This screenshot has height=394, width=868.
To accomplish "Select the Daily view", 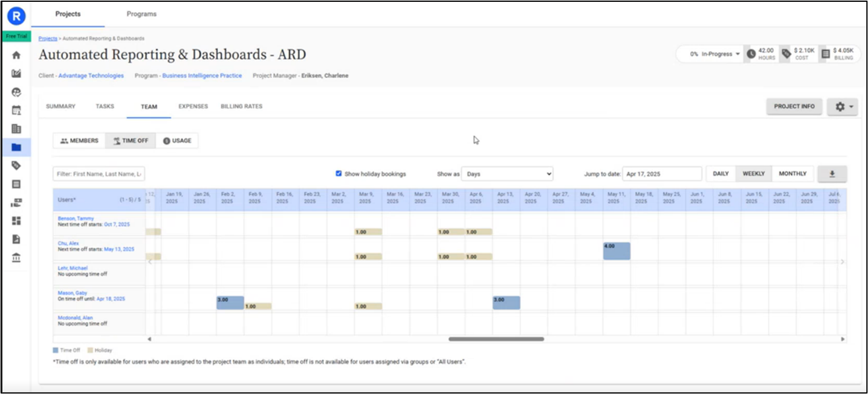I will [721, 174].
